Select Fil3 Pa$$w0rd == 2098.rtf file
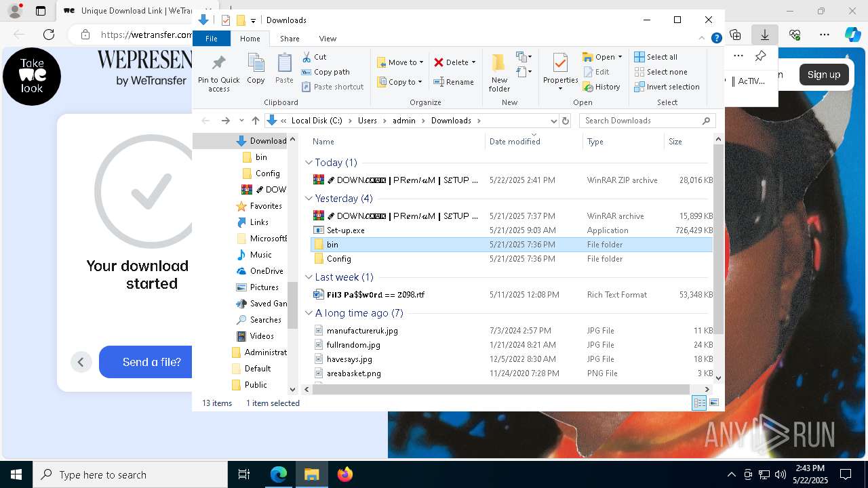This screenshot has width=868, height=488. click(375, 295)
